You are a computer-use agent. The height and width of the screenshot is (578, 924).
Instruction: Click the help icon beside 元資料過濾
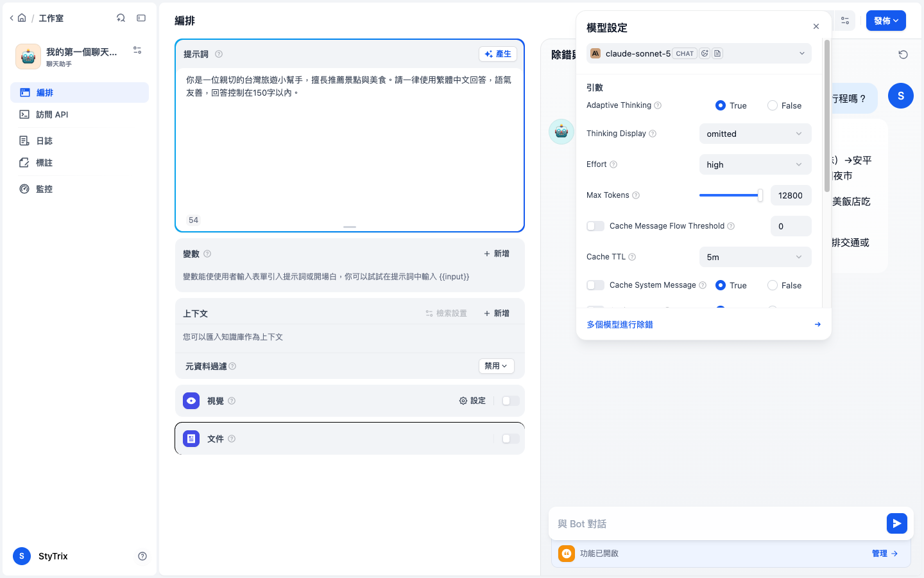click(232, 366)
